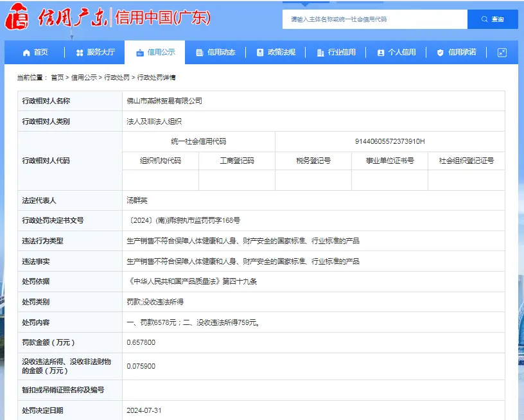Click the document icon beside 信用动态

200,53
